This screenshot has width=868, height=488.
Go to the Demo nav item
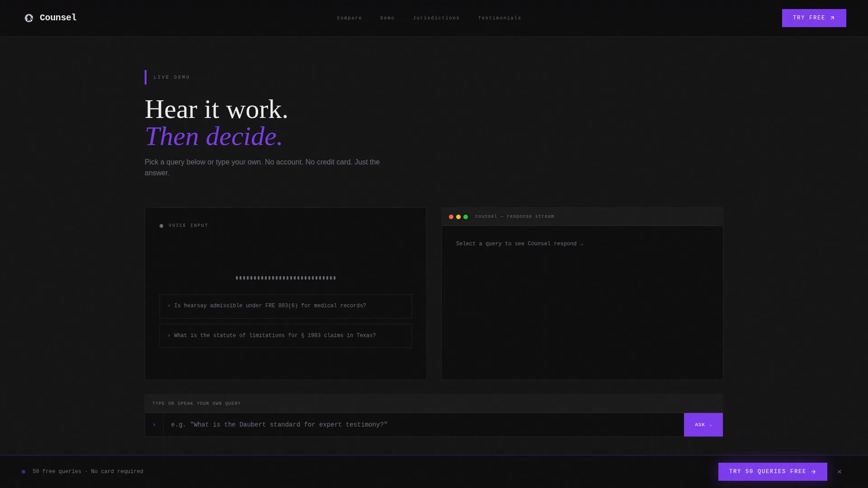[x=387, y=18]
